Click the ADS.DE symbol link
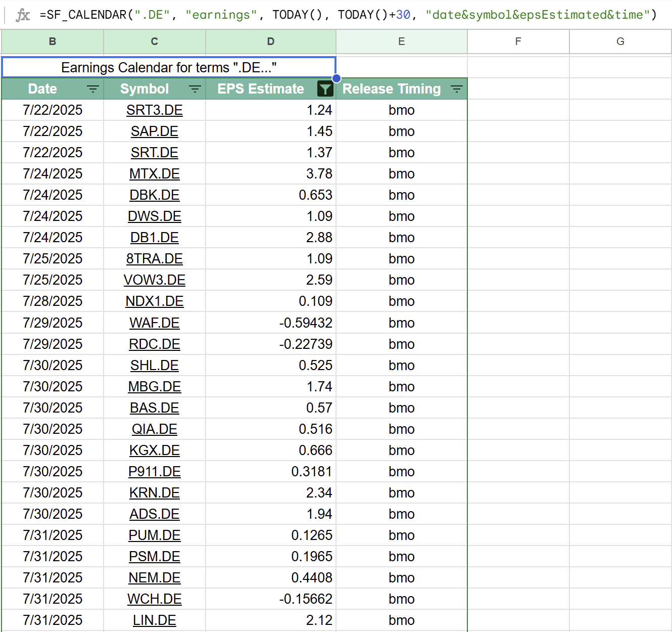 point(154,514)
